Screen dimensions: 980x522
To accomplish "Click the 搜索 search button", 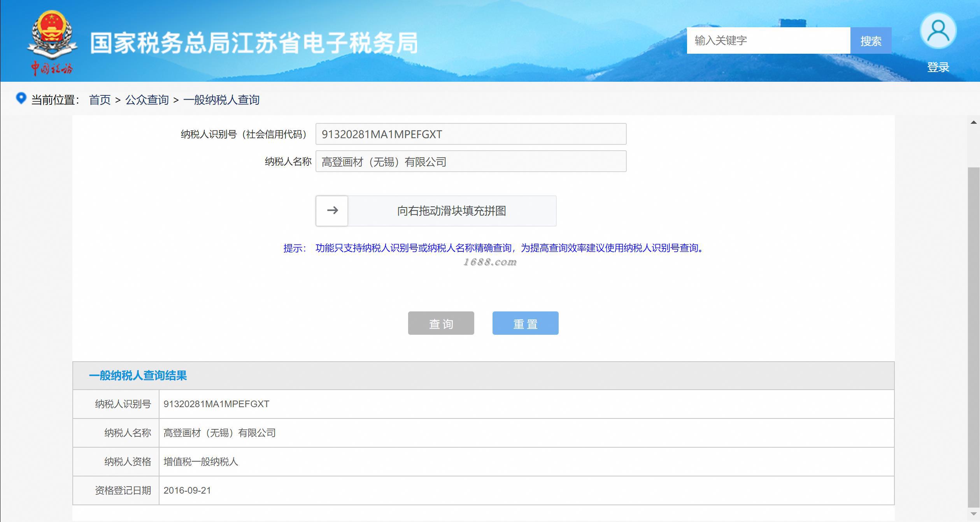I will tap(871, 40).
